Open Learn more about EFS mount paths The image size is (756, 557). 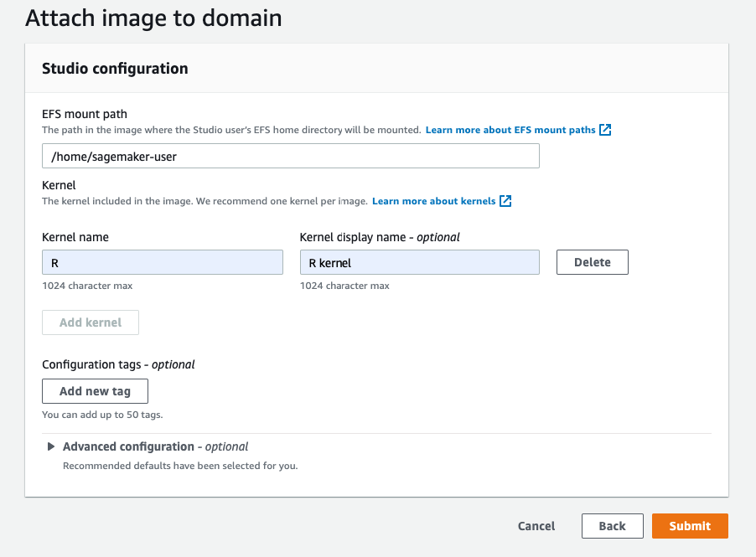click(x=510, y=131)
